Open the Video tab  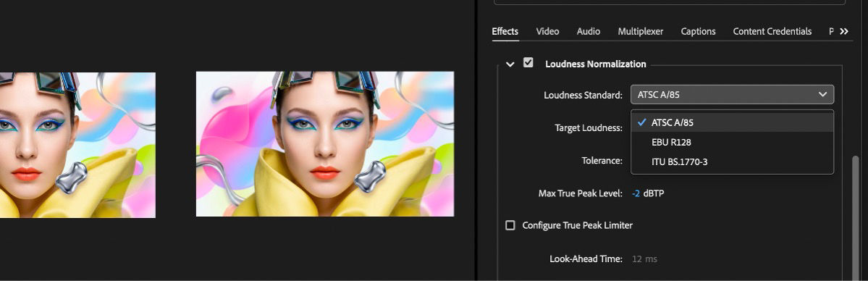(547, 32)
